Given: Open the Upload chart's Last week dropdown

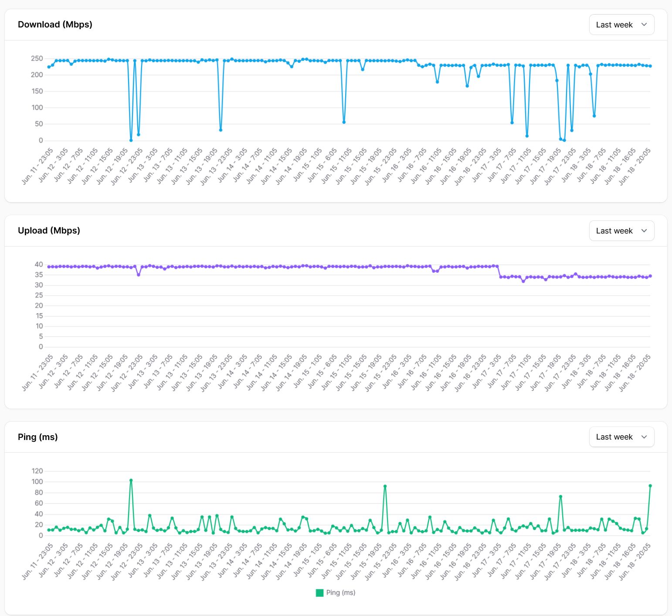Looking at the screenshot, I should [621, 231].
